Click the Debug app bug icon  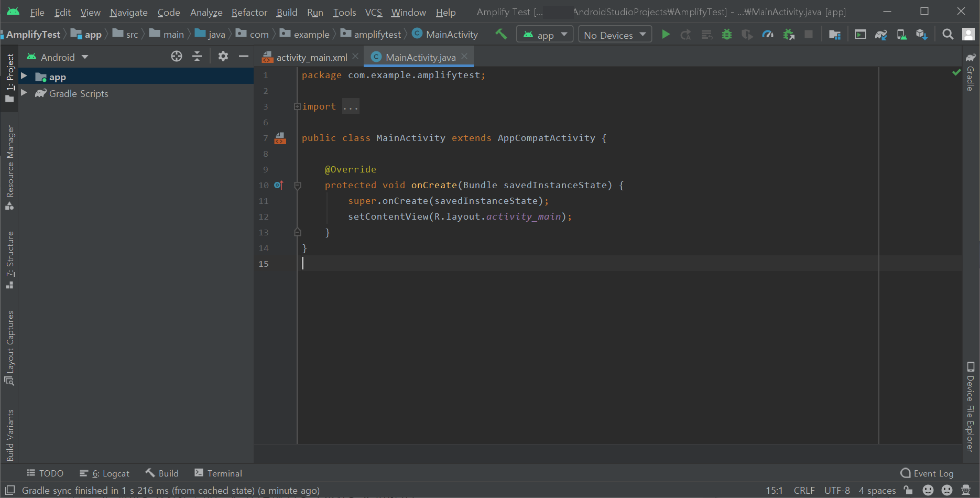pyautogui.click(x=727, y=35)
